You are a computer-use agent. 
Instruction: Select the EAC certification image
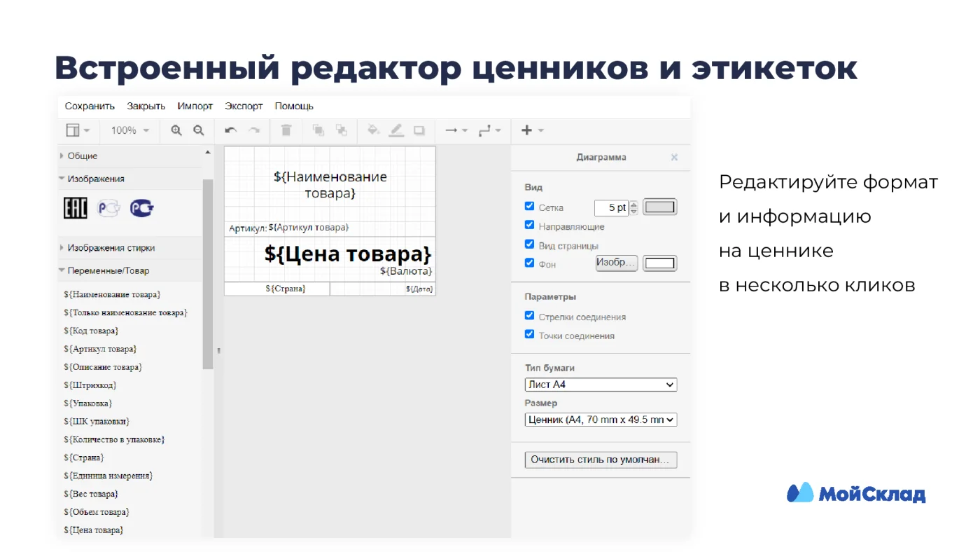76,208
